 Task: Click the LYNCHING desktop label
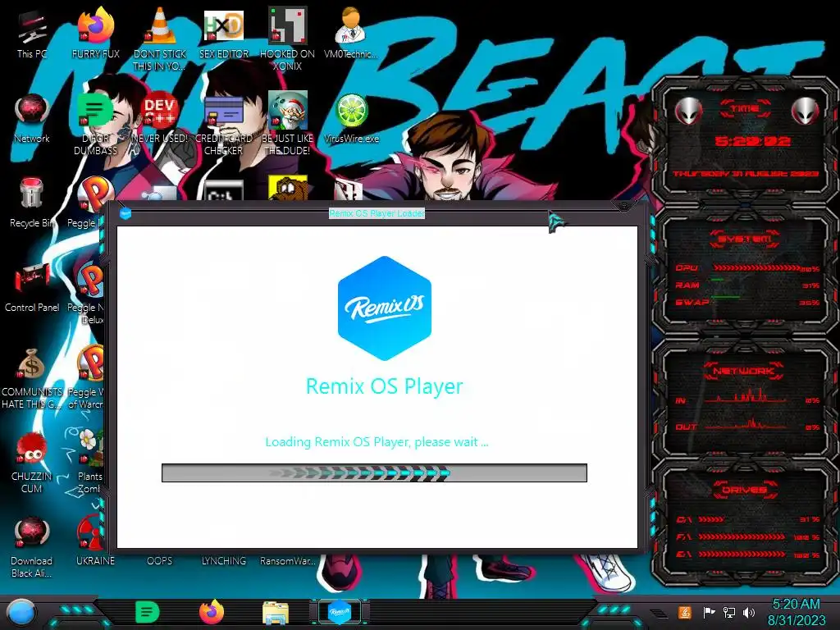point(223,561)
